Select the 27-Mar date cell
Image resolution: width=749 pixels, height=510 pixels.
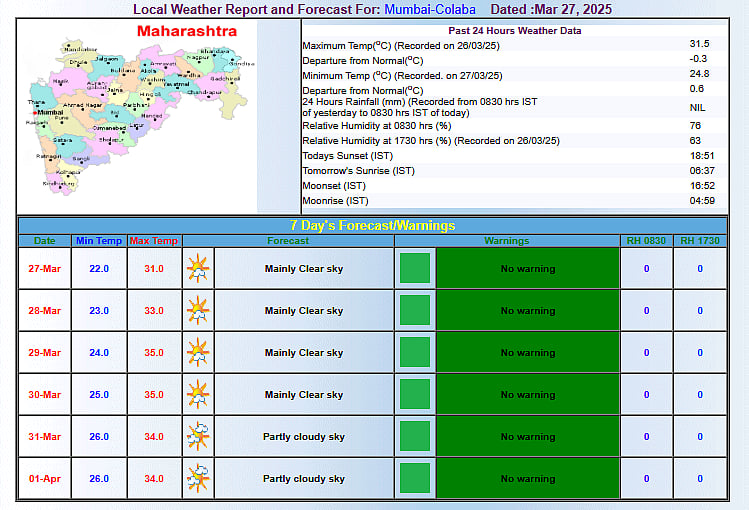[44, 268]
